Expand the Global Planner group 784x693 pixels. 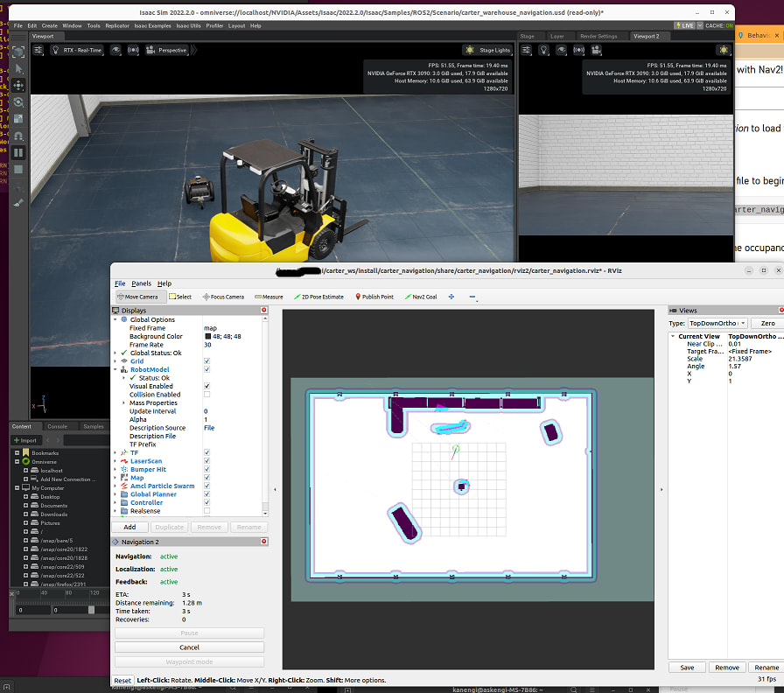tap(115, 494)
